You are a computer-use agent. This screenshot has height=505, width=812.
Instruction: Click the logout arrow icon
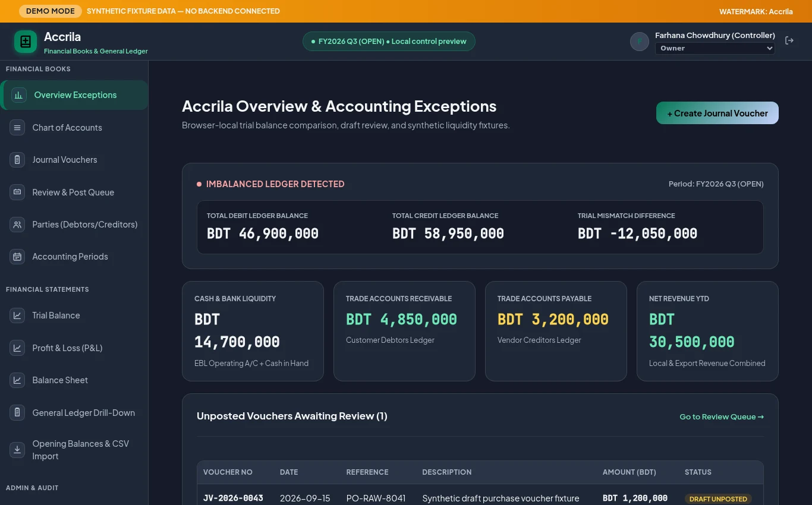tap(789, 40)
